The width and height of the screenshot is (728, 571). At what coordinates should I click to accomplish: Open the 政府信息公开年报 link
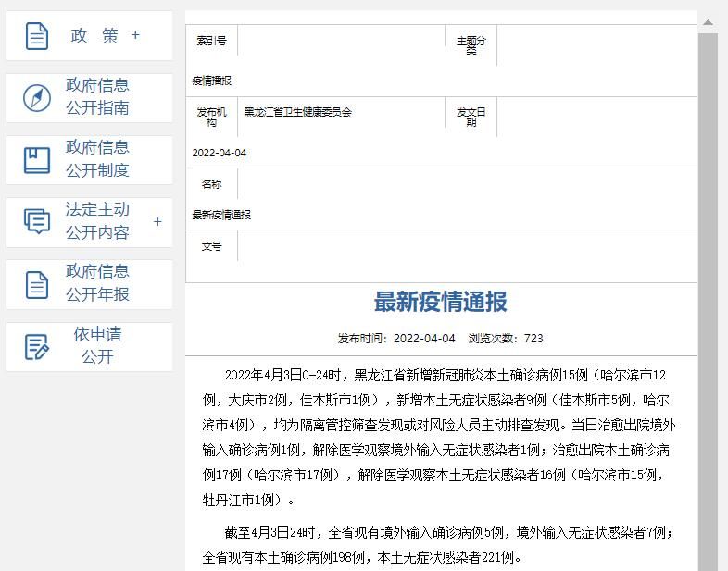(97, 283)
